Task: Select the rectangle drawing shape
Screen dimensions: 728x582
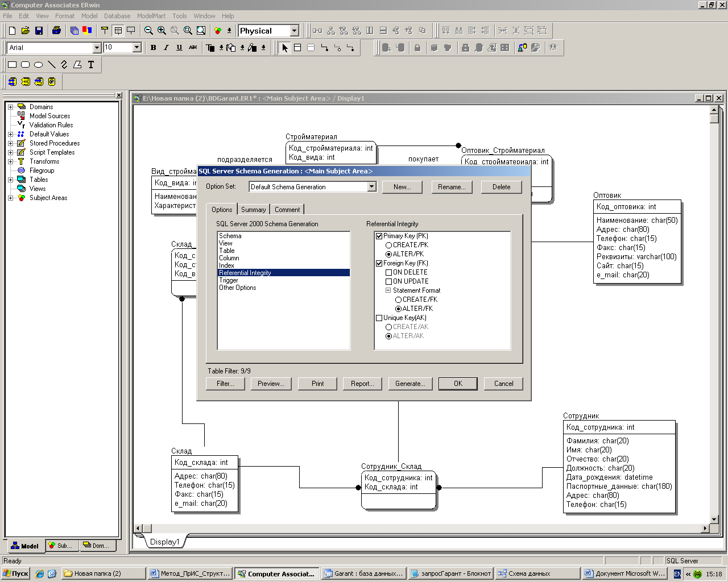Action: click(x=12, y=65)
